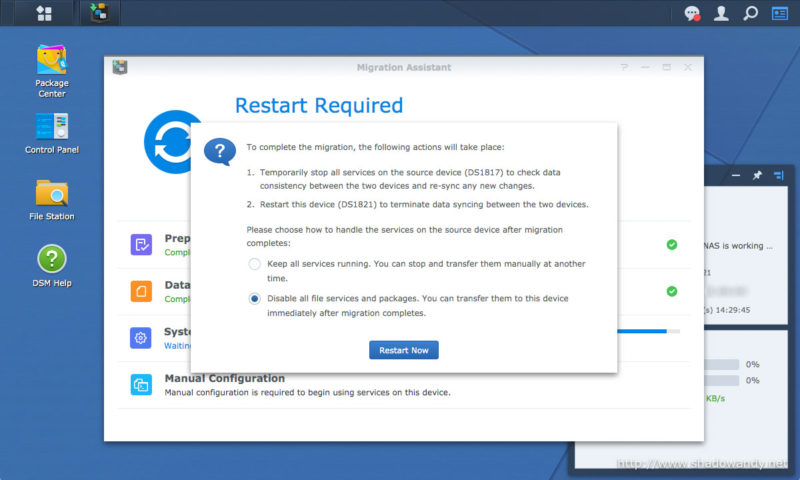The height and width of the screenshot is (480, 800).
Task: Open the user account options menu
Action: pyautogui.click(x=720, y=14)
